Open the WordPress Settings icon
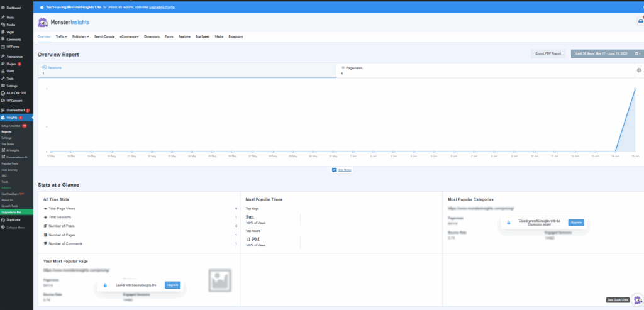Screen dimensions: 644x310 click(x=3, y=86)
